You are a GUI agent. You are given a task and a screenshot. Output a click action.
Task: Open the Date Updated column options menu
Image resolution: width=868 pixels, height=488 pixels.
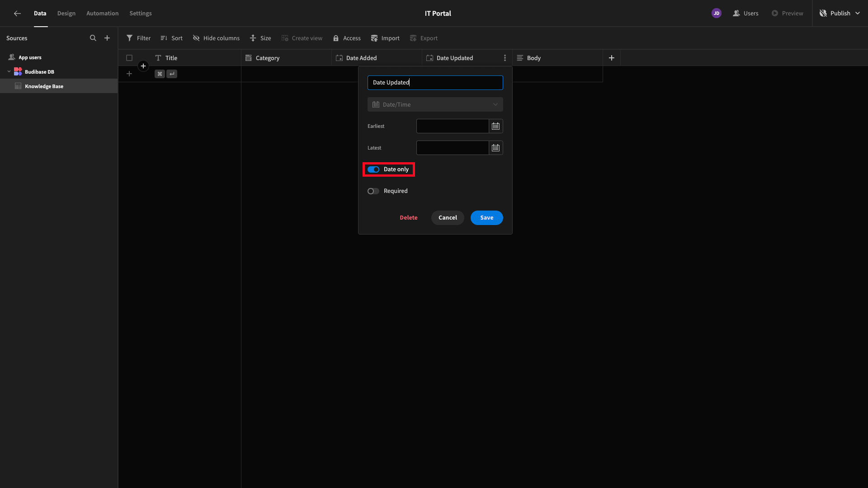tap(505, 58)
